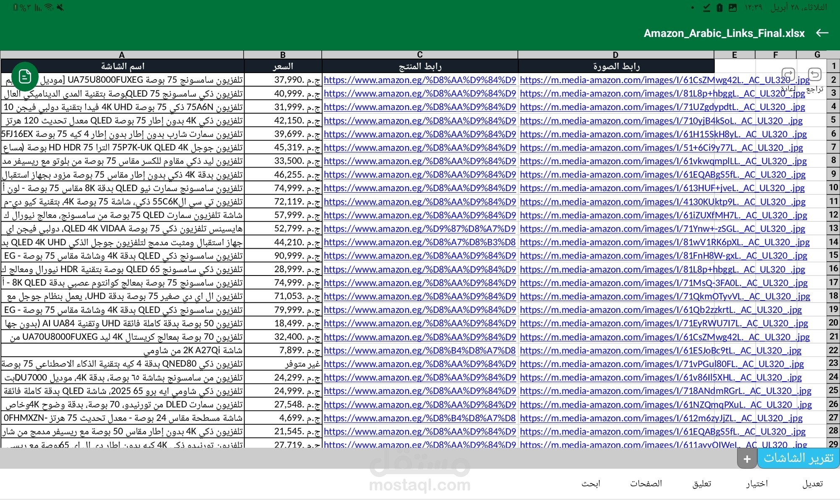Select column D header

click(x=616, y=55)
